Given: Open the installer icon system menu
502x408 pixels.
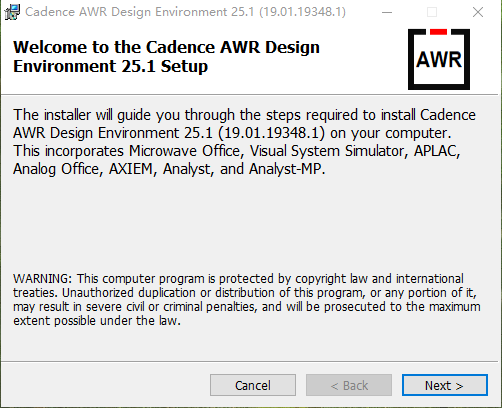Looking at the screenshot, I should pos(12,12).
